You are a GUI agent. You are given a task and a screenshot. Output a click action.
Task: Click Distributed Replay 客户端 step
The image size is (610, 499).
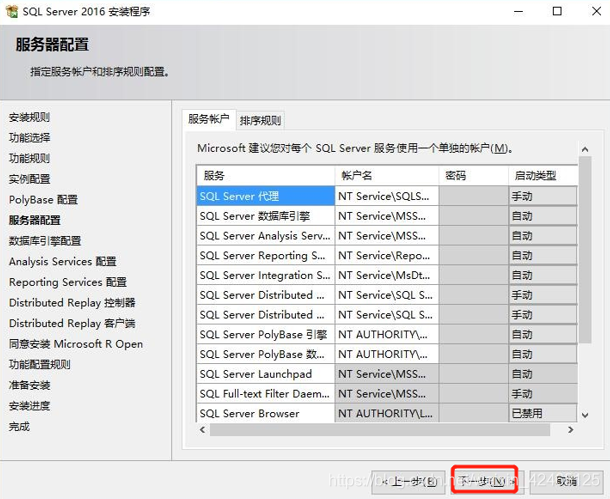[72, 323]
